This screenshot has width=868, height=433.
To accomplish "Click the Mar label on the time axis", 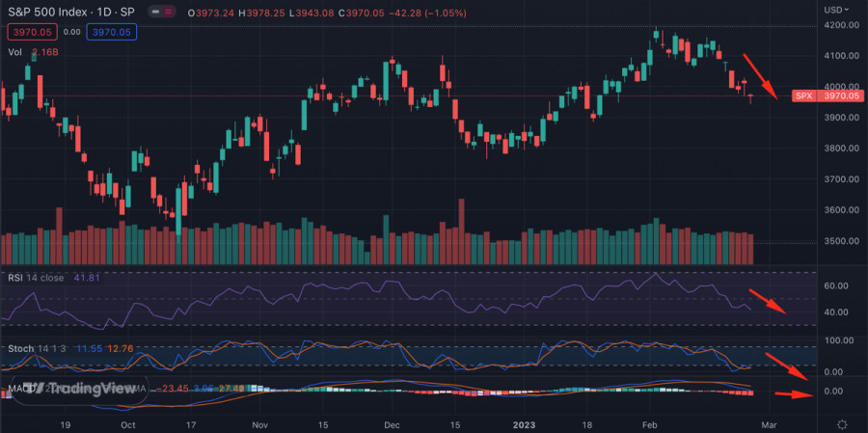I will [769, 424].
